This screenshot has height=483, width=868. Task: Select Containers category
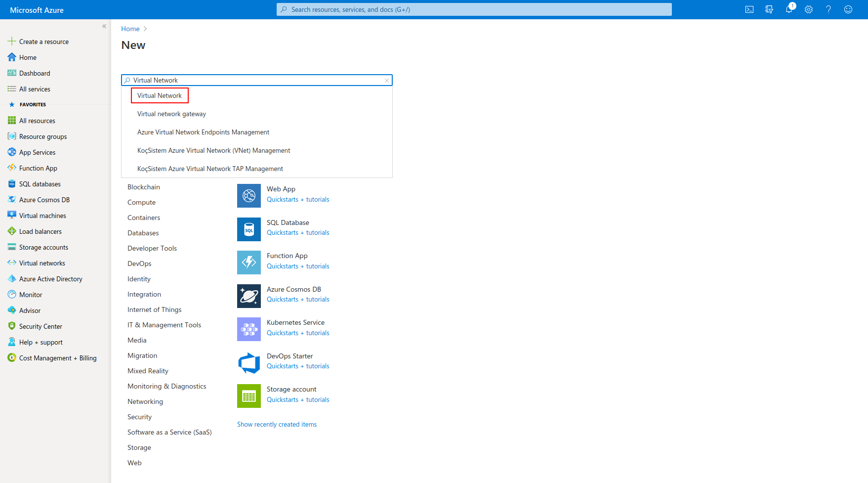[144, 218]
